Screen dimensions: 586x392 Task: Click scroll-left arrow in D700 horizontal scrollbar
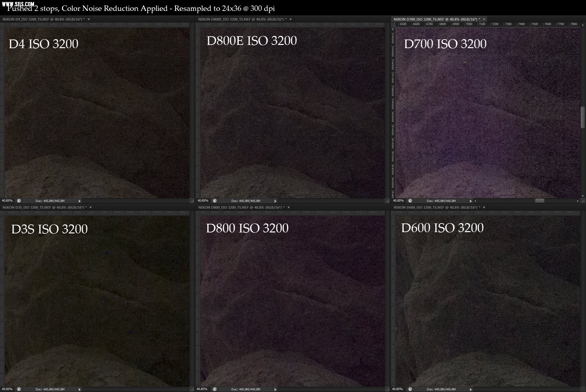coord(475,201)
